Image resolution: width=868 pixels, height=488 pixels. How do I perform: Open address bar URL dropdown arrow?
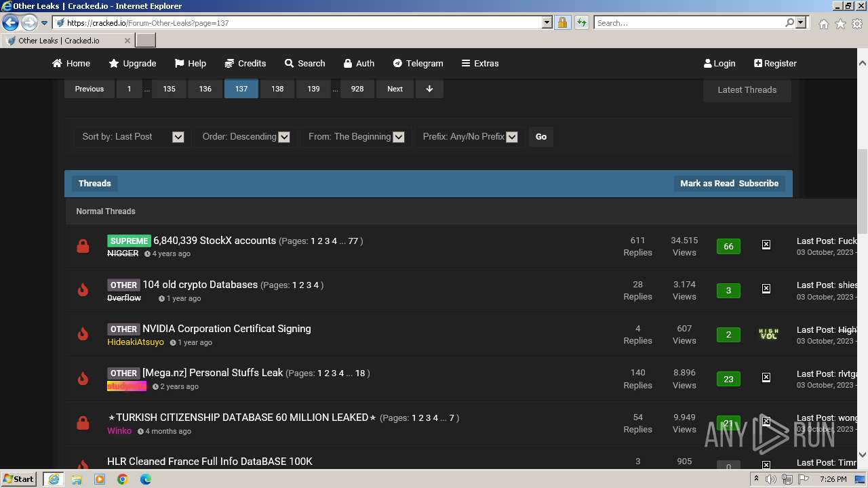pos(547,22)
